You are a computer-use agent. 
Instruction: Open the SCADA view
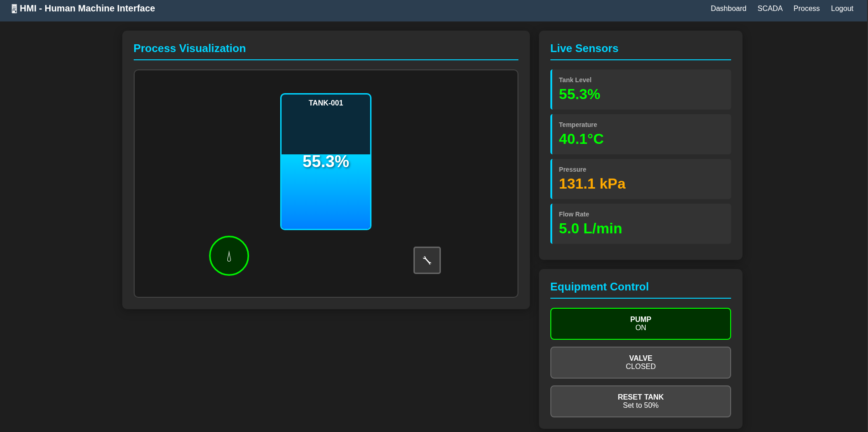point(769,8)
